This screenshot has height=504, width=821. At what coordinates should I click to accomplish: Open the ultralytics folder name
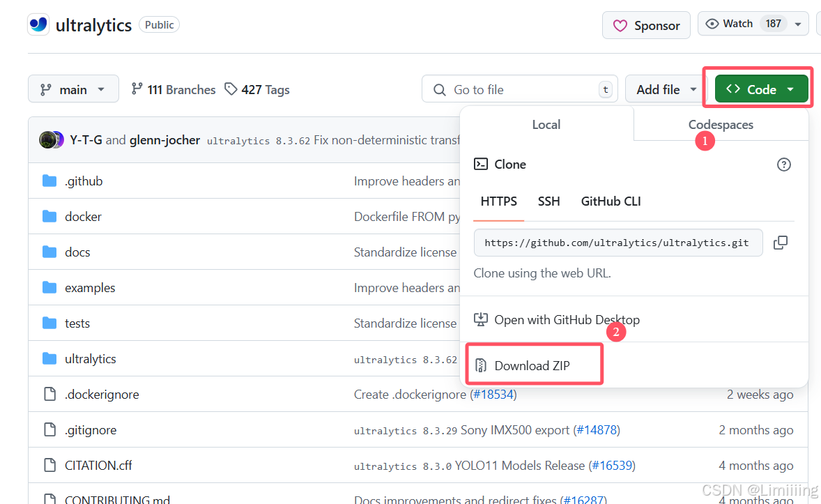click(x=91, y=359)
